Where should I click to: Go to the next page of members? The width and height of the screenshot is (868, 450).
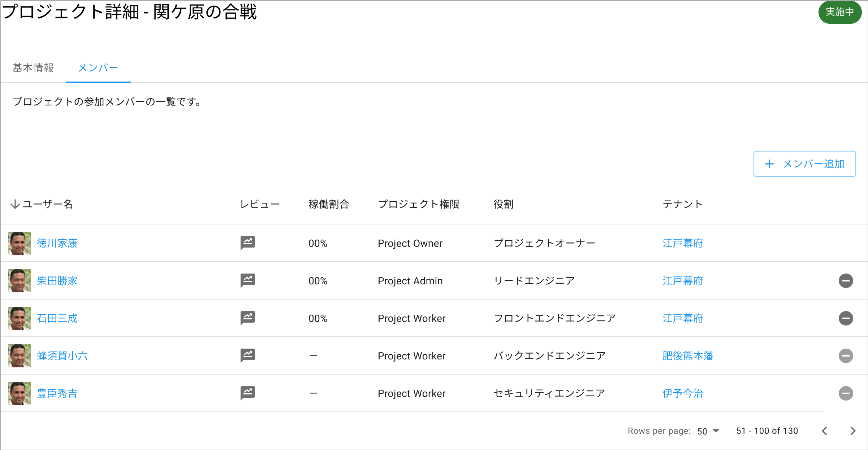coord(853,431)
